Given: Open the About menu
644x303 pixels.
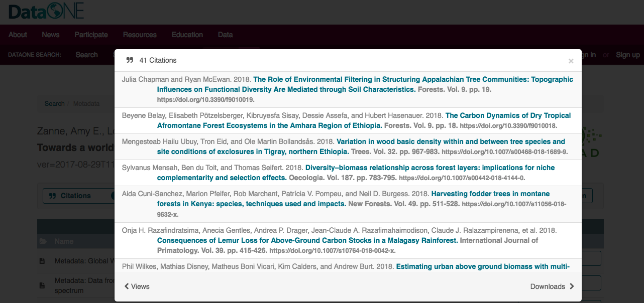Looking at the screenshot, I should tap(18, 35).
